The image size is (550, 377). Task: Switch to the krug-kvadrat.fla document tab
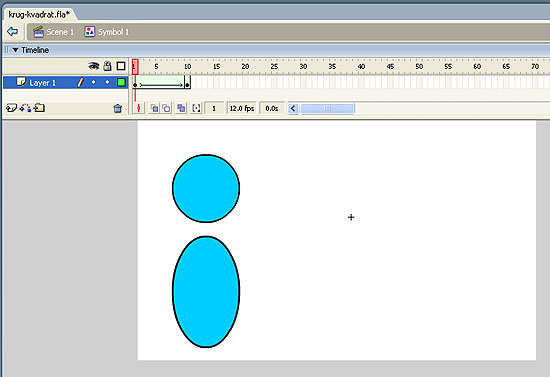[x=39, y=14]
